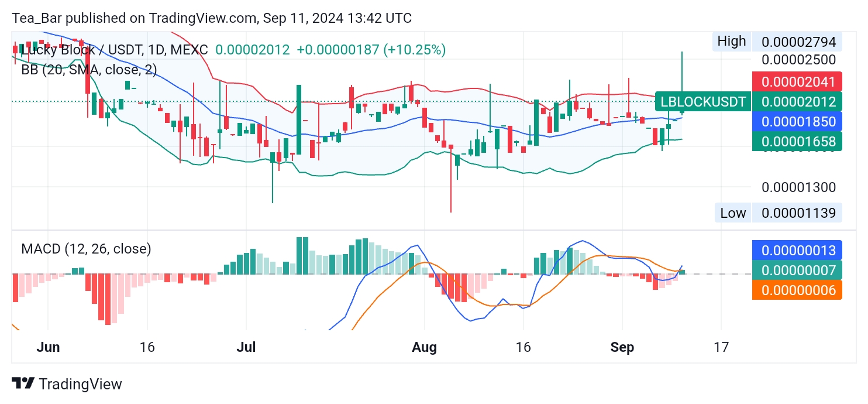Image resolution: width=868 pixels, height=404 pixels.
Task: Click the green current price 0.00002012 badge
Action: pos(797,102)
